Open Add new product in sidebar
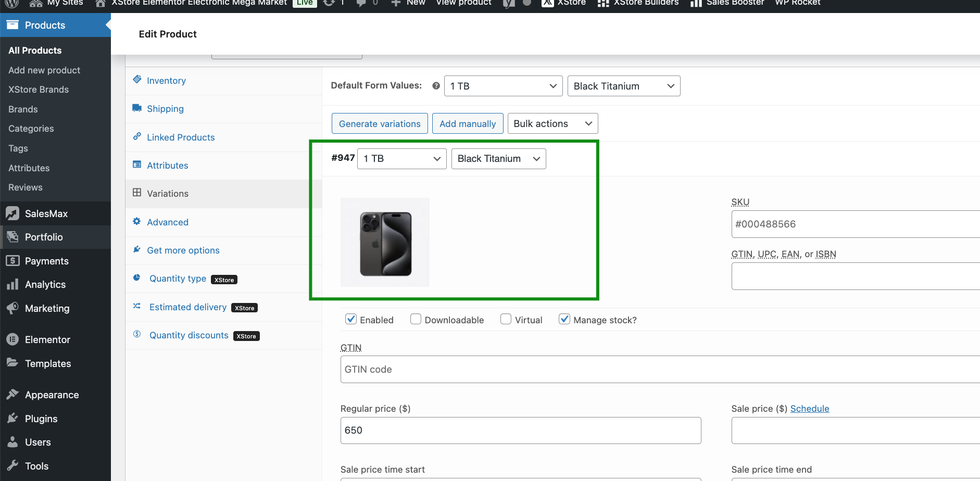 click(x=44, y=70)
